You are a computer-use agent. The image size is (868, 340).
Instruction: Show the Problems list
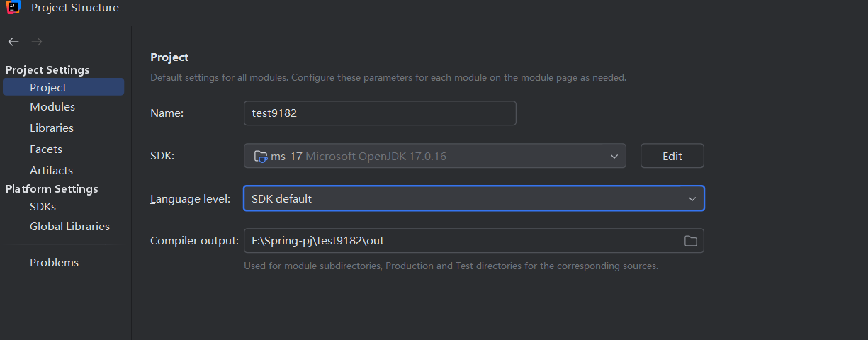pyautogui.click(x=54, y=262)
